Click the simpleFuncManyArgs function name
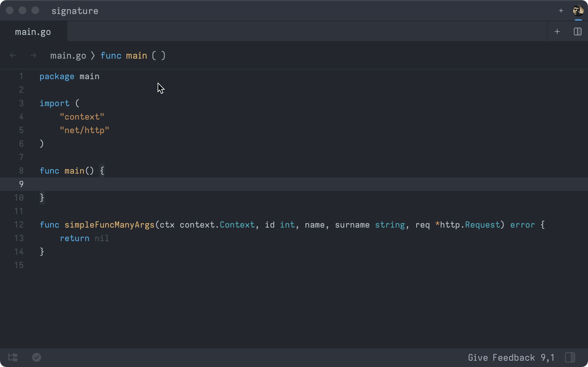The width and height of the screenshot is (588, 367). [109, 225]
